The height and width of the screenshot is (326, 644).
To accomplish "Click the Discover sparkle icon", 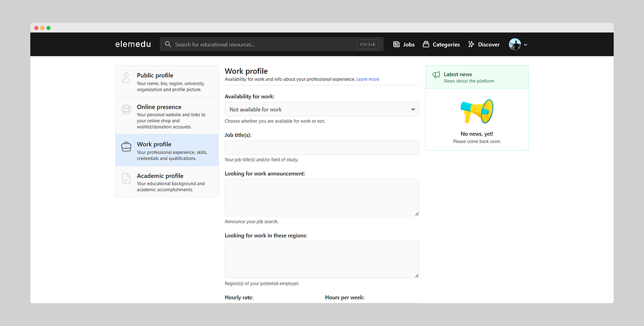I will [x=472, y=45].
